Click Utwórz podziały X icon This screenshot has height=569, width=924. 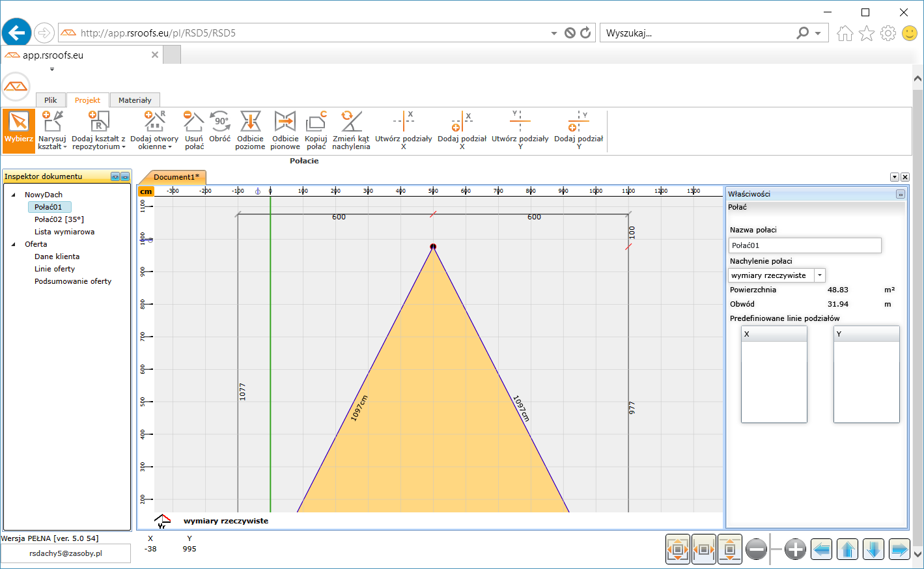[x=403, y=130]
